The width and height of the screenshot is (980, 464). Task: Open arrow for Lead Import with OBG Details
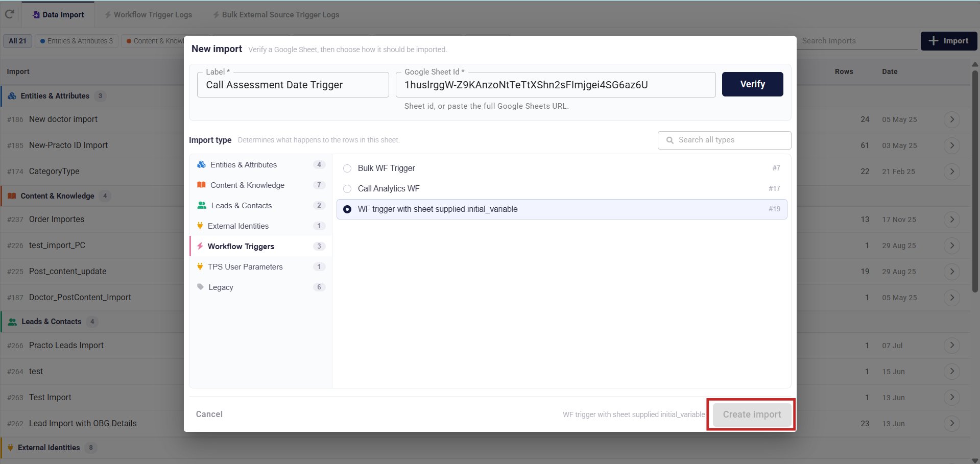951,424
